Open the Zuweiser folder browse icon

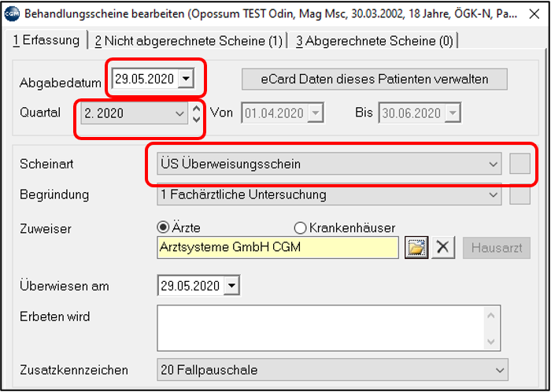[416, 248]
